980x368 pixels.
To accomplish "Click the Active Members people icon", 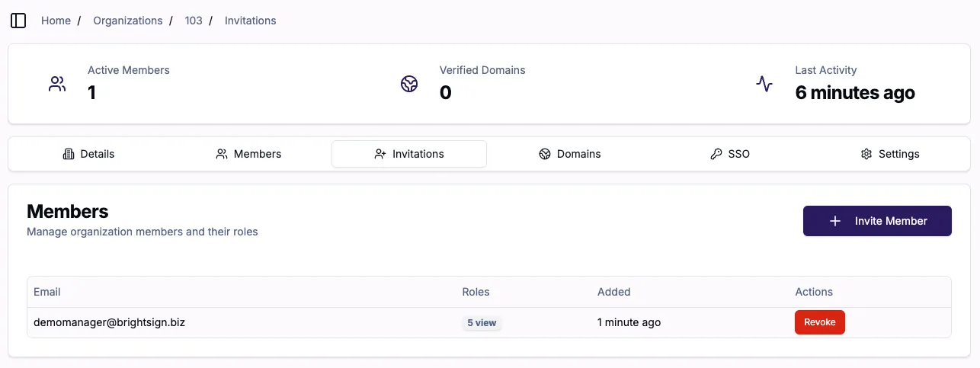I will click(57, 84).
